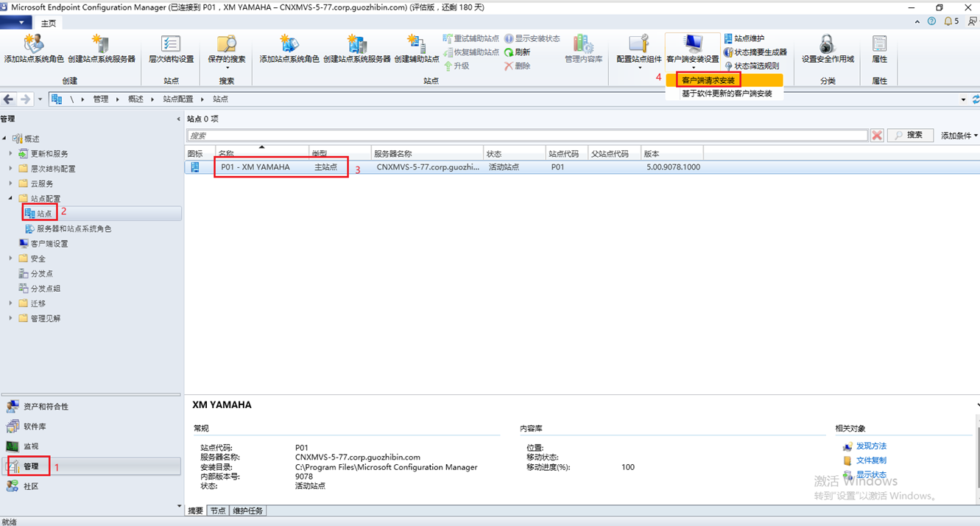Select Servers and Site System Roles (服务器和站点系统角色)
This screenshot has width=980, height=526.
pyautogui.click(x=74, y=228)
